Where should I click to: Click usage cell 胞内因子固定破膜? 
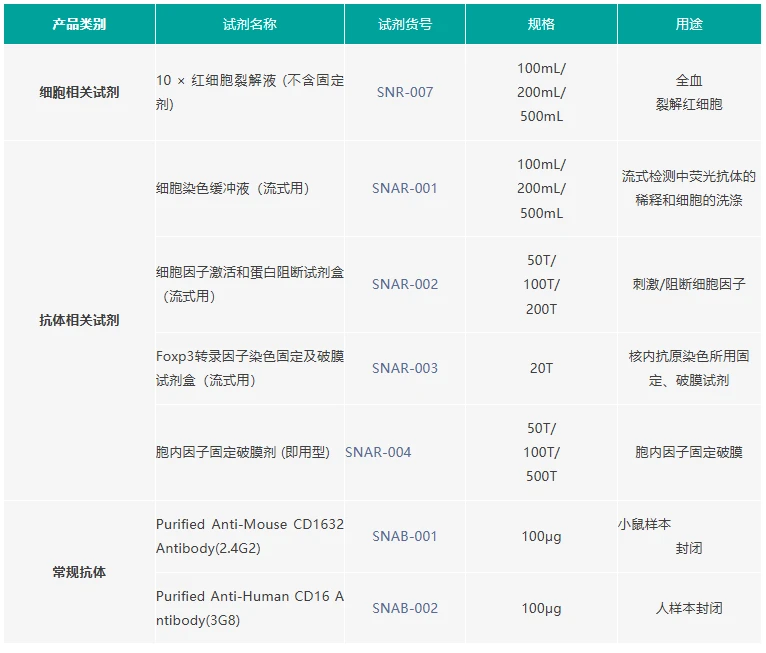(689, 452)
